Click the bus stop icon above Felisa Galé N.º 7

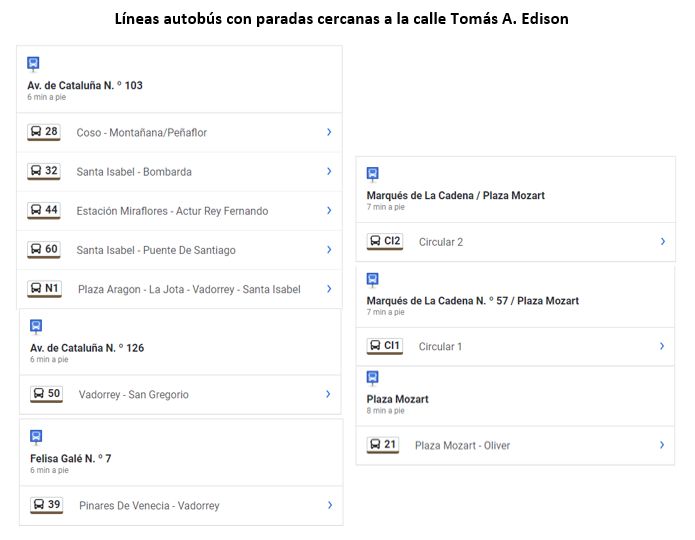pyautogui.click(x=36, y=437)
